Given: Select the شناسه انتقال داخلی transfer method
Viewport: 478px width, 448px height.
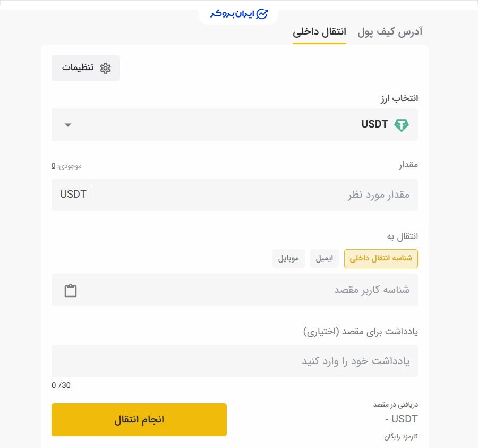Looking at the screenshot, I should (381, 258).
